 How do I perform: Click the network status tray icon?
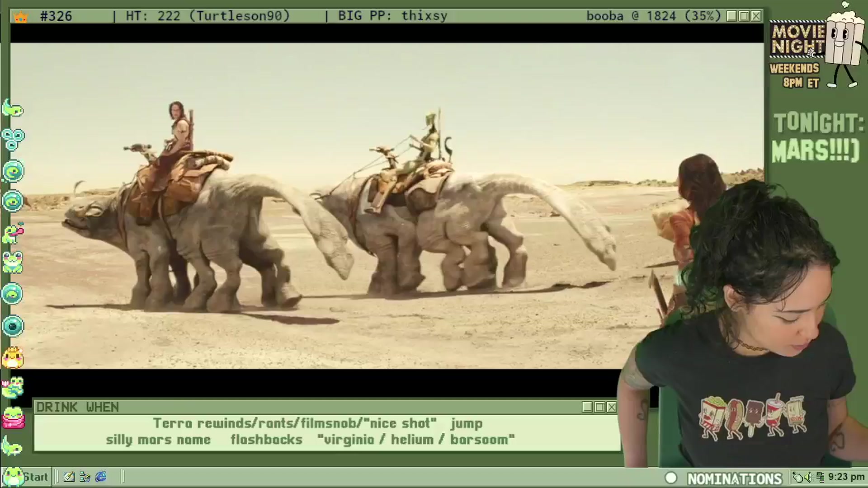(820, 477)
